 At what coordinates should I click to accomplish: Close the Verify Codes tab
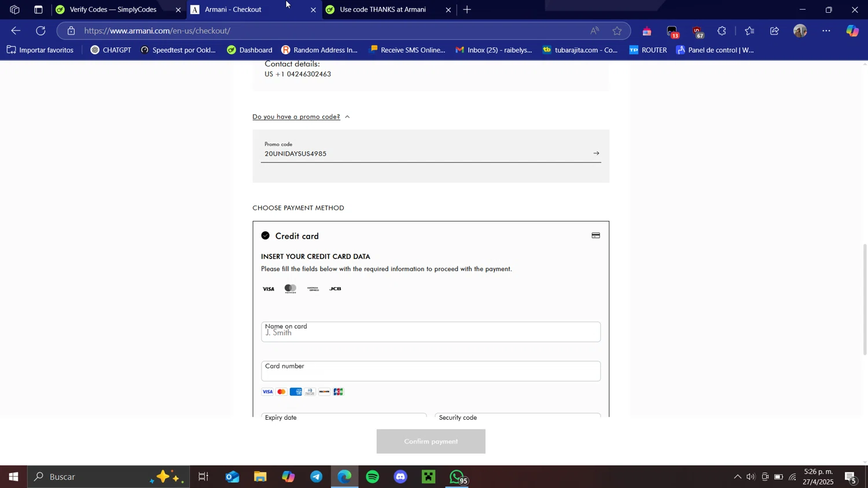point(178,10)
